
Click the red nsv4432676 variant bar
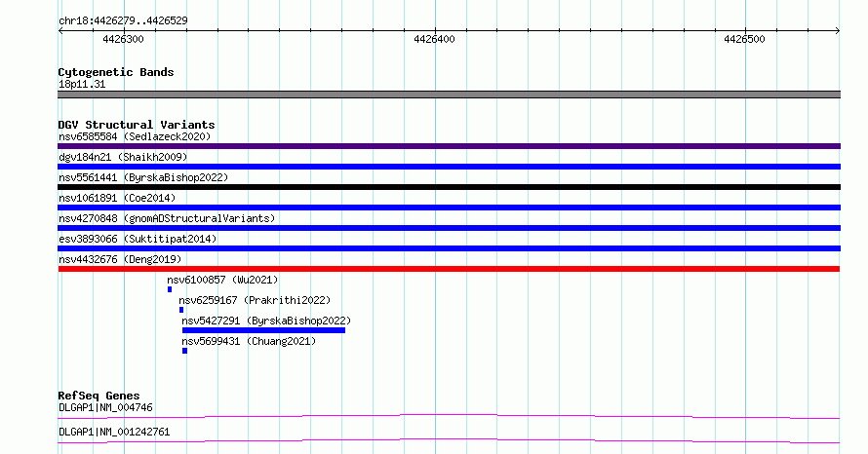[x=449, y=269]
